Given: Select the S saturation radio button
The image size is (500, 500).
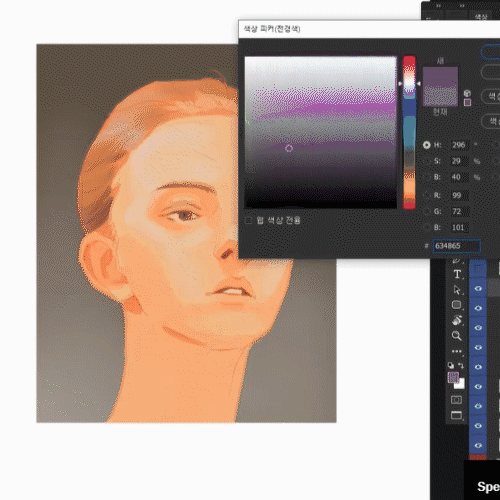Looking at the screenshot, I should click(427, 161).
